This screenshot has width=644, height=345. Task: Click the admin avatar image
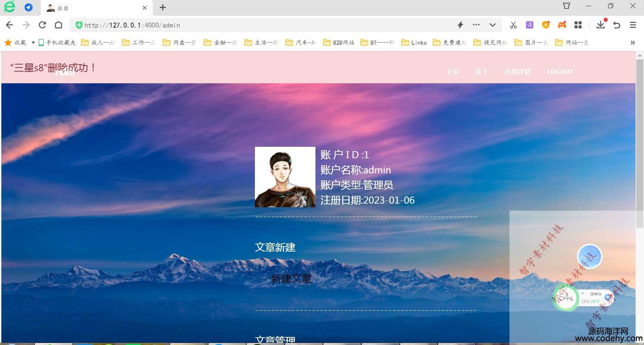click(285, 177)
